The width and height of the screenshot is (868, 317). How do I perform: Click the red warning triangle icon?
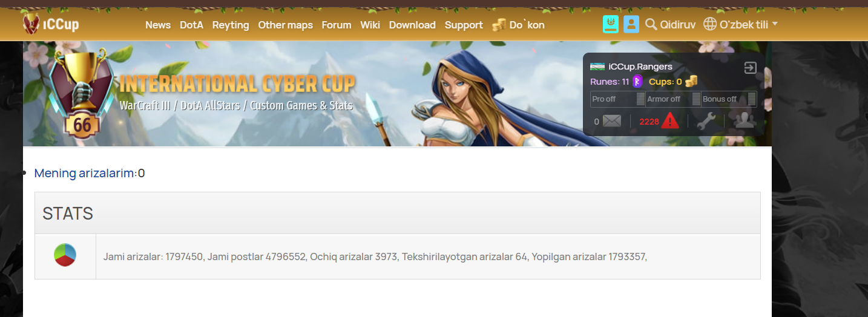pos(670,121)
